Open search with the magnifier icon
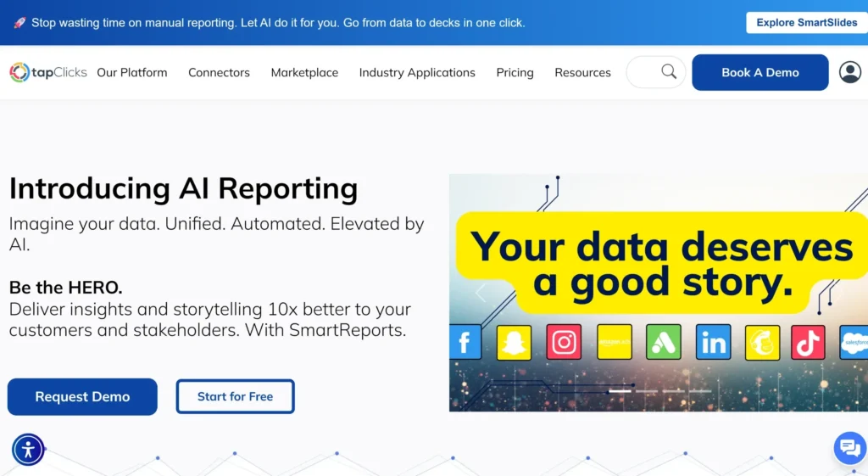This screenshot has width=868, height=476. (x=669, y=72)
